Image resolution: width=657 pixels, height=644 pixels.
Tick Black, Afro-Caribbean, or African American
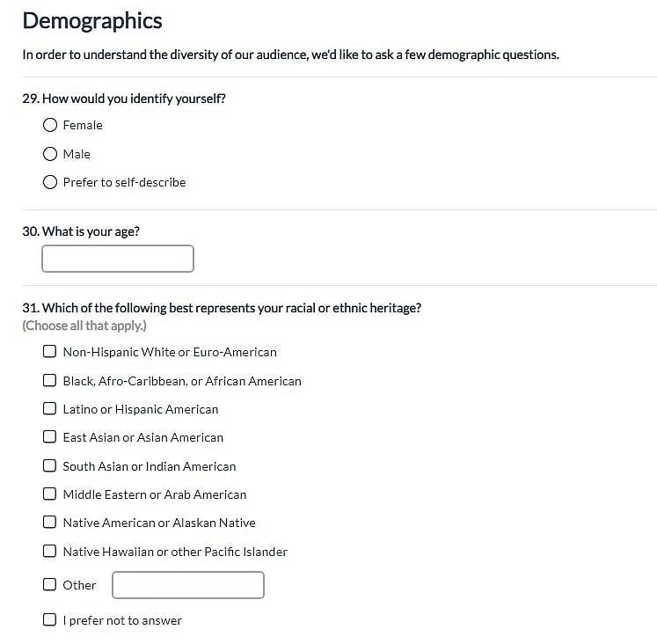pos(50,381)
